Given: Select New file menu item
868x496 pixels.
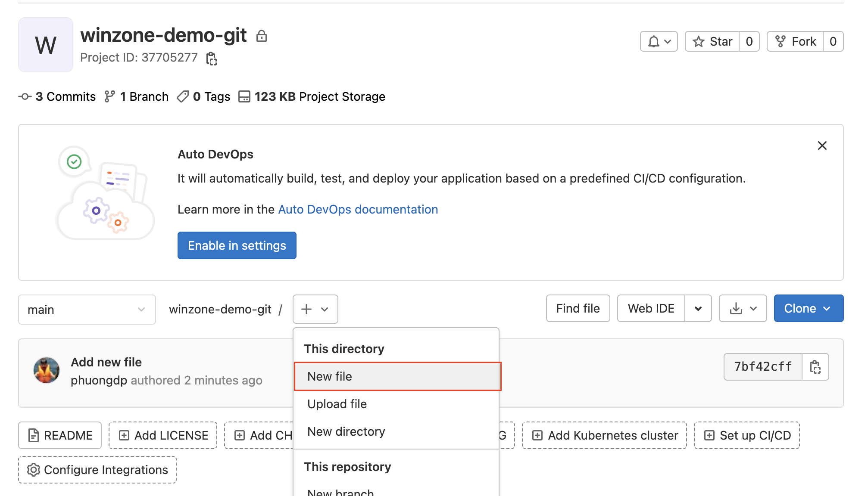Looking at the screenshot, I should tap(397, 376).
